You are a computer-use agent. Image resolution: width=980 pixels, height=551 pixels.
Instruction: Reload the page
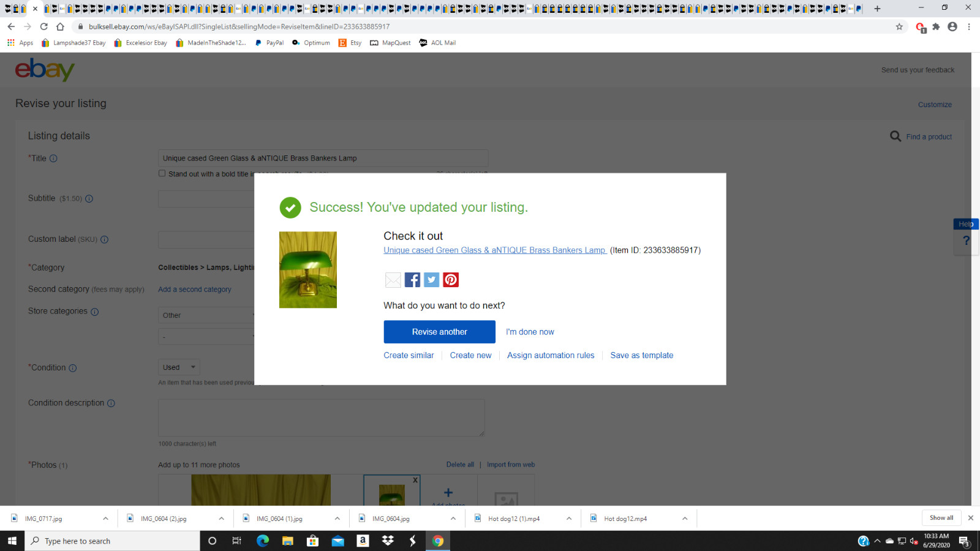pos(43,26)
